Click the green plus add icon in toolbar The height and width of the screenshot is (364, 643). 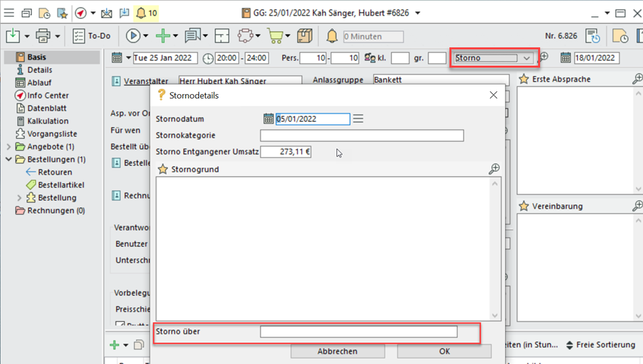(x=162, y=36)
